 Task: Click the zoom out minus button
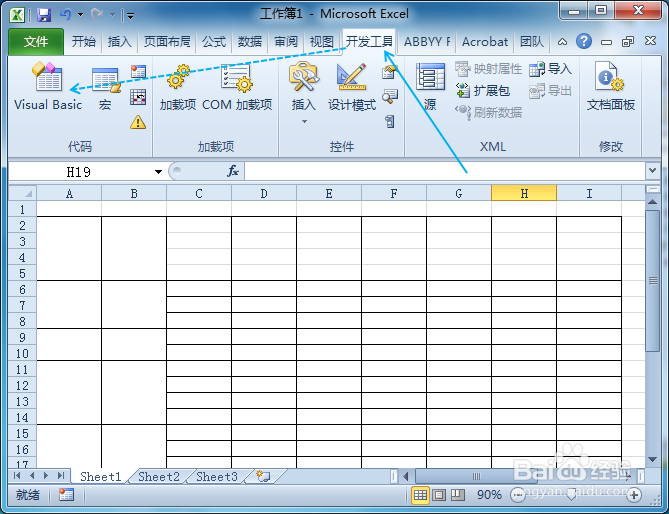[x=518, y=495]
